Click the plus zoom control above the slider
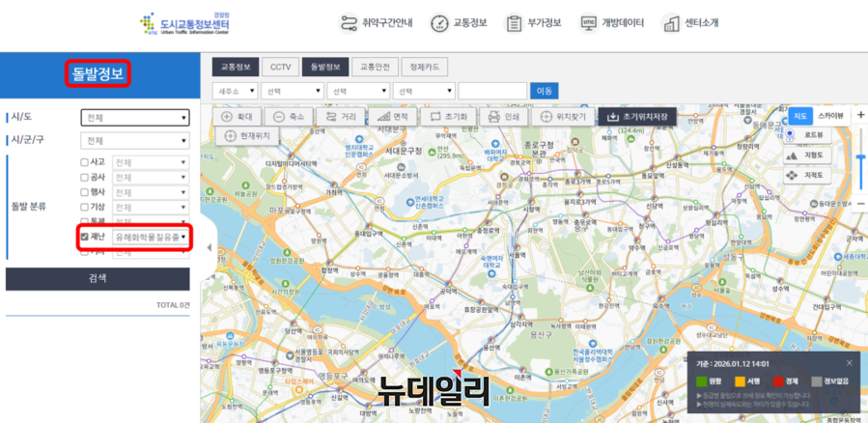Viewport: 868px width, 423px height. point(860,115)
